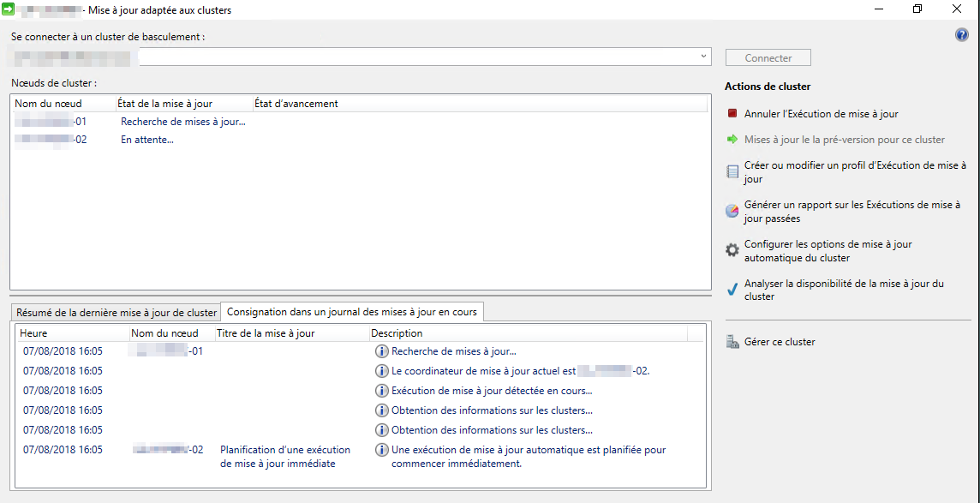Click the profile document icon for Créer ou modifier

(732, 171)
